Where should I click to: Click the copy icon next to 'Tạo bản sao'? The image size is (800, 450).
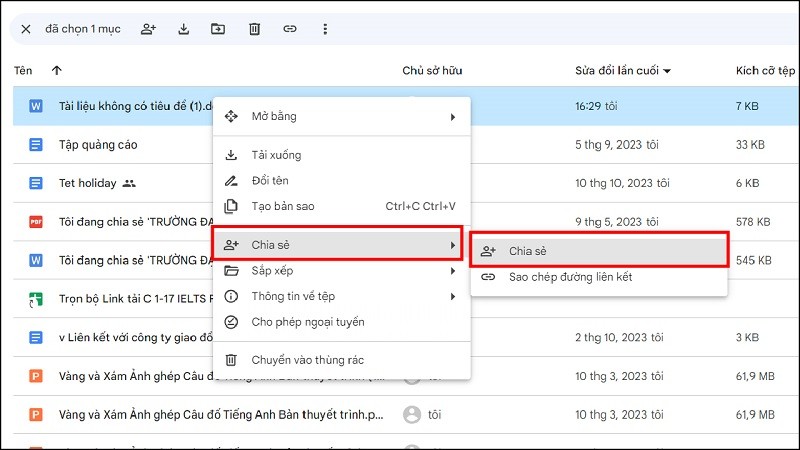231,206
